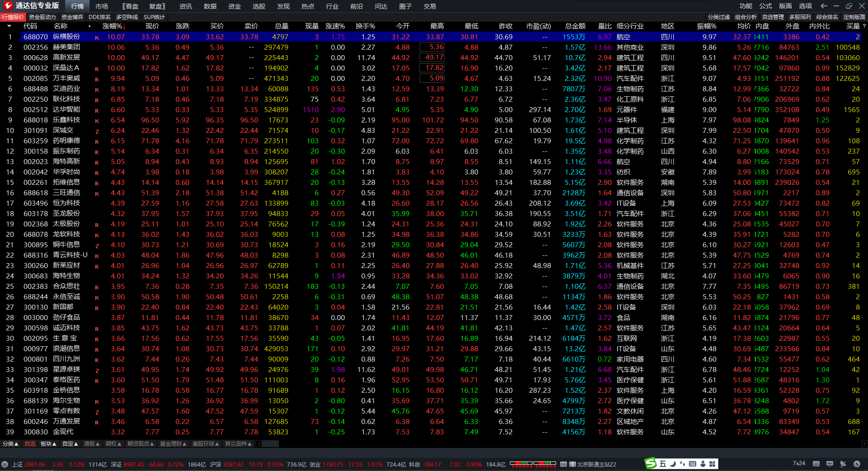Click the K marker beside 纵横股份
Viewport: 868px width, 471px height.
point(97,38)
